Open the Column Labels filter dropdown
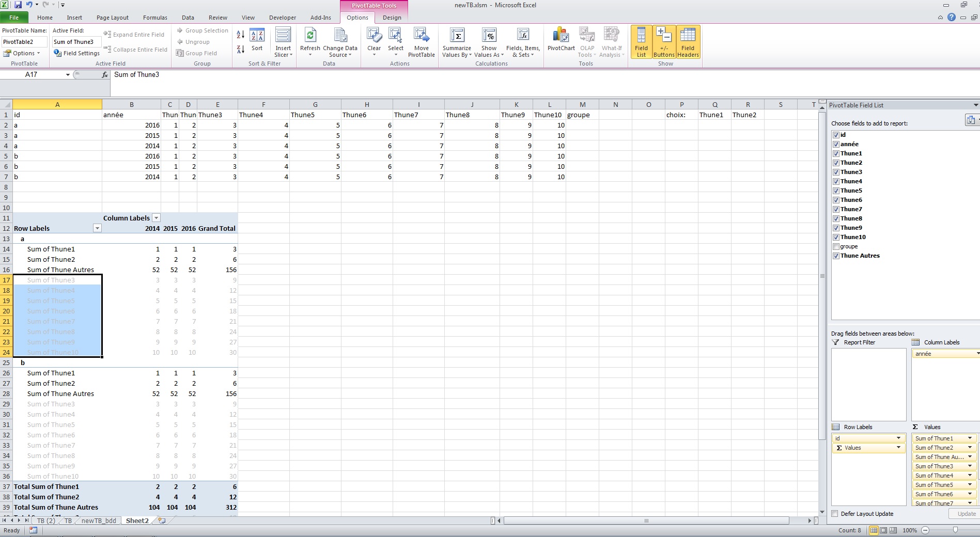 (156, 218)
